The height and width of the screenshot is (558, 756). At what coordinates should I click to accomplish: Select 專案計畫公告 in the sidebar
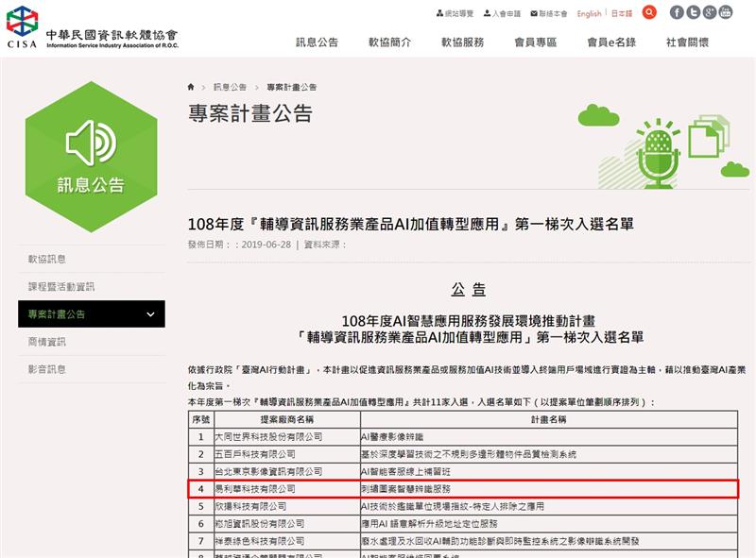coord(91,314)
